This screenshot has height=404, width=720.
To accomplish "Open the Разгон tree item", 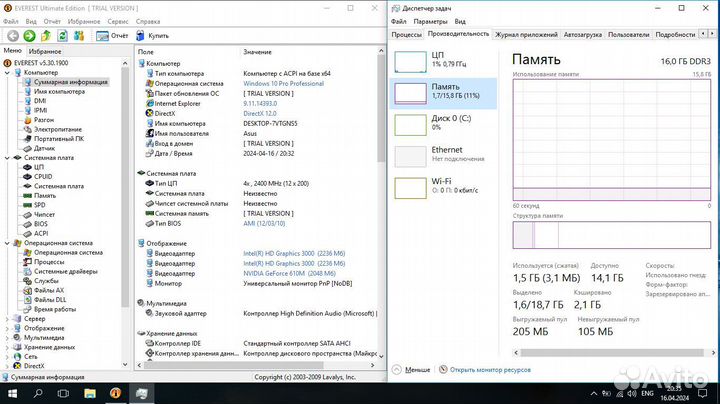I will (x=46, y=119).
